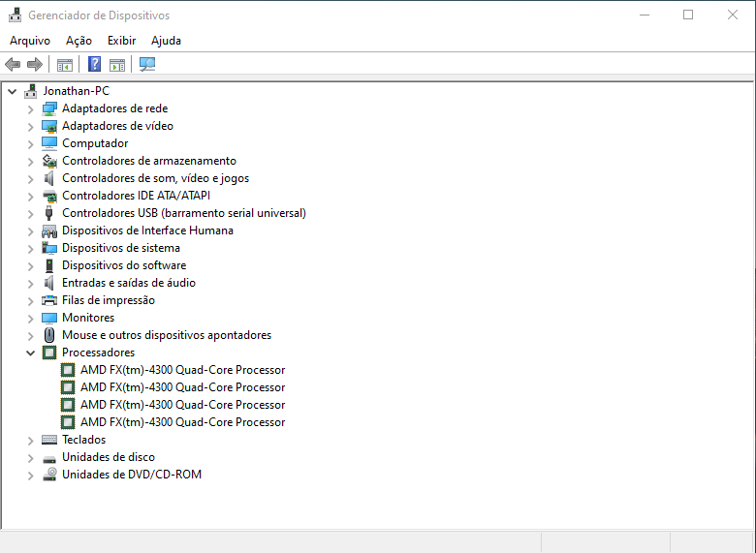Click the speaker icon for Controladores de som

[x=49, y=179]
